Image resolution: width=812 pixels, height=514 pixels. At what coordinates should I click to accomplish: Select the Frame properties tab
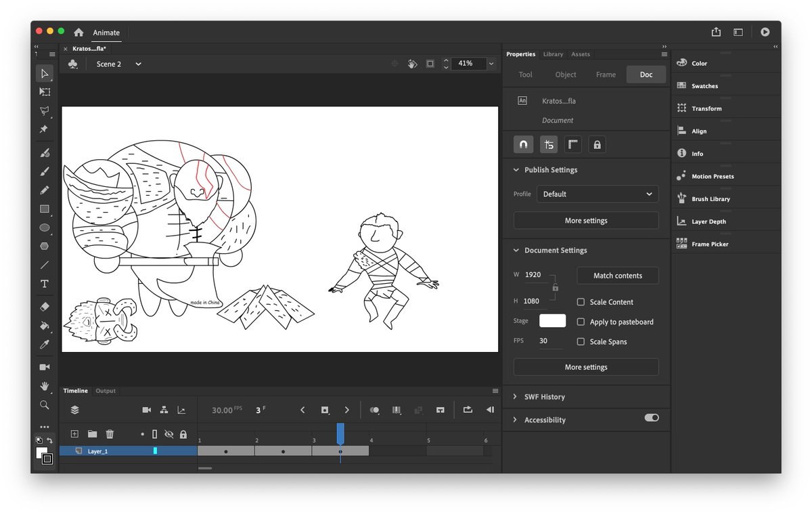[606, 74]
